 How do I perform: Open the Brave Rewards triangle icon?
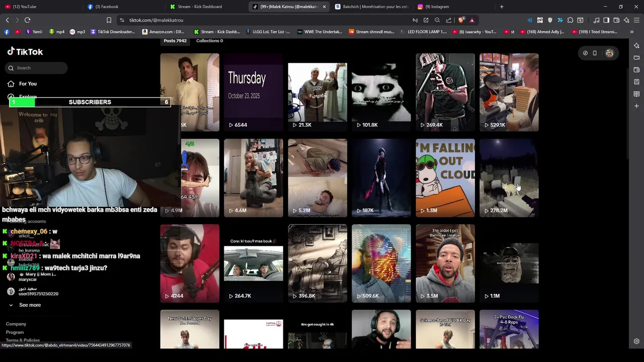pos(472,20)
